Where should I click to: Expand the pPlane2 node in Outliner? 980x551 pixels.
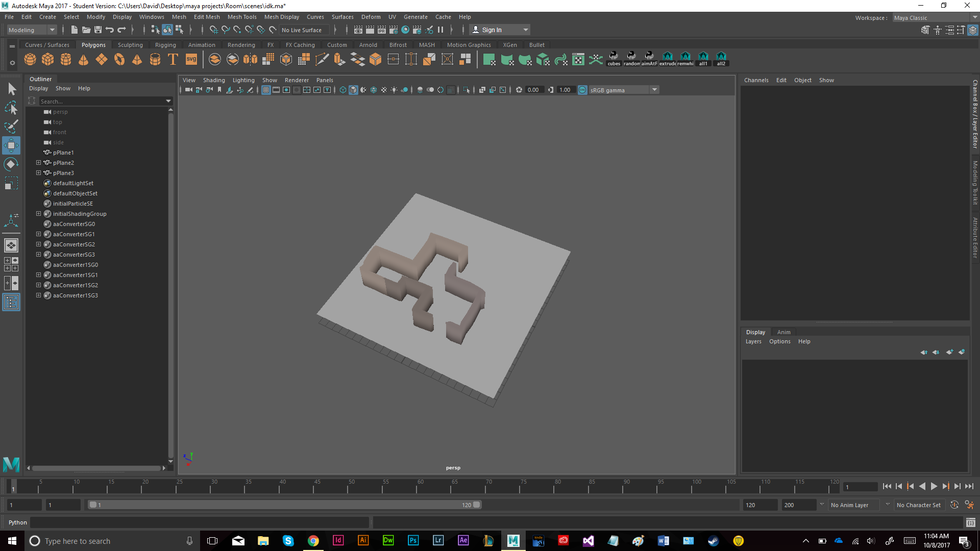pos(38,163)
